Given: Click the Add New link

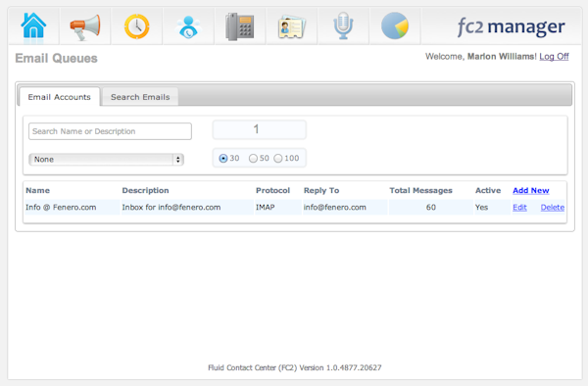Looking at the screenshot, I should pyautogui.click(x=531, y=190).
